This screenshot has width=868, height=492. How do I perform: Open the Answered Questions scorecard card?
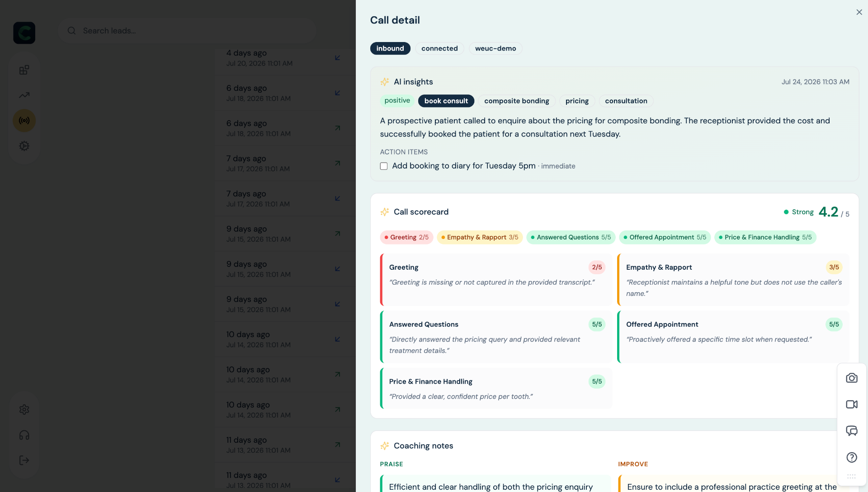point(496,337)
